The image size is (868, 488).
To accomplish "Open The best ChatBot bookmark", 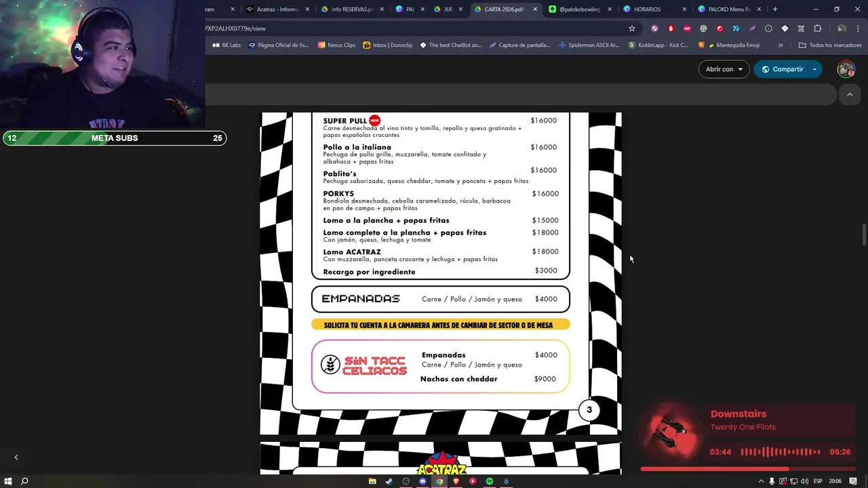I will pos(450,45).
